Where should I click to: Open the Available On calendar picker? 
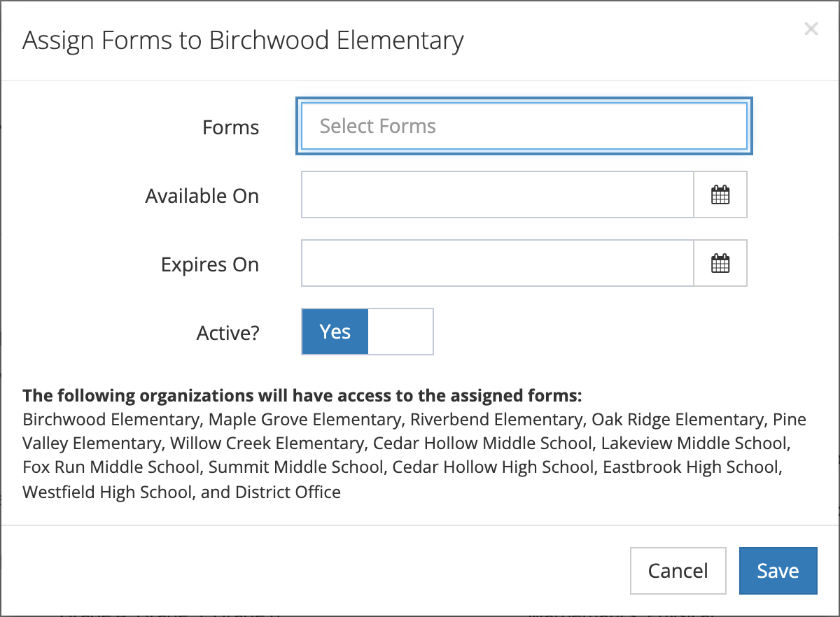720,194
